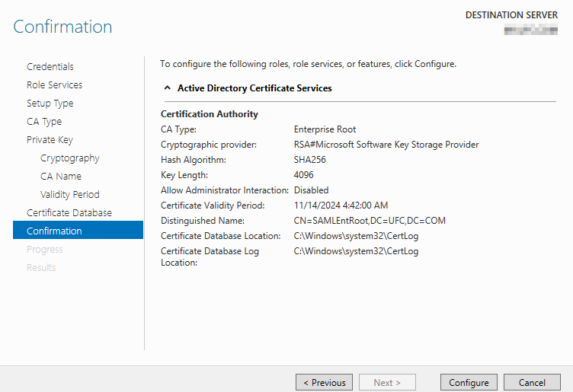This screenshot has width=573, height=392.
Task: Click the Distinguished Name value text
Action: (x=370, y=221)
